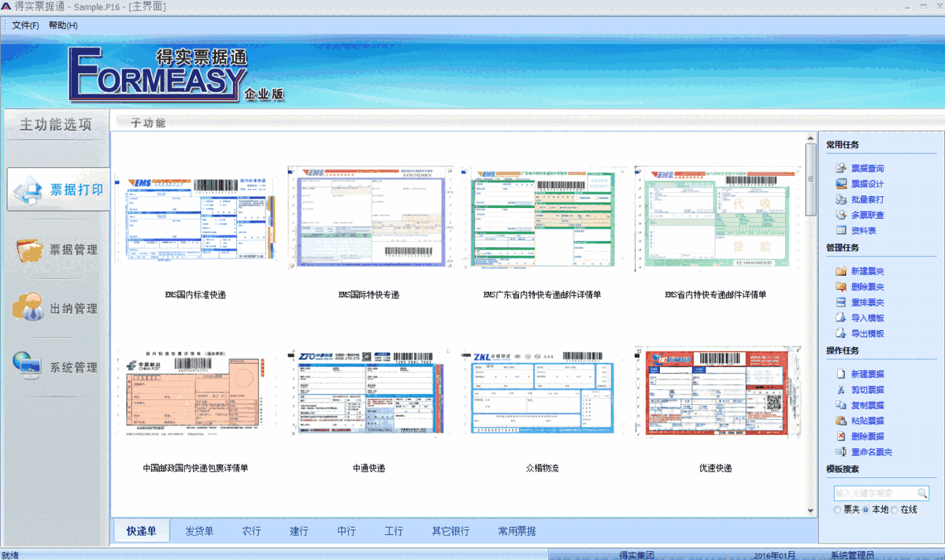
Task: Click scrollbar down arrow in template list
Action: coord(810,511)
